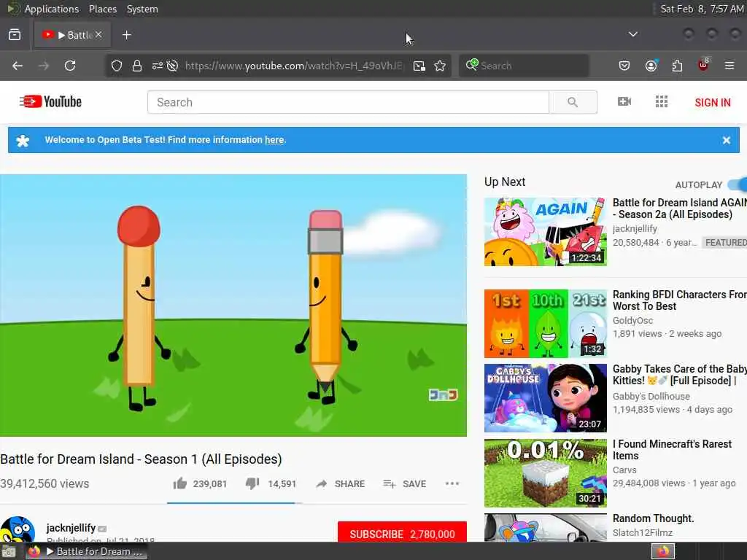
Task: Click the create video camera icon
Action: point(624,101)
